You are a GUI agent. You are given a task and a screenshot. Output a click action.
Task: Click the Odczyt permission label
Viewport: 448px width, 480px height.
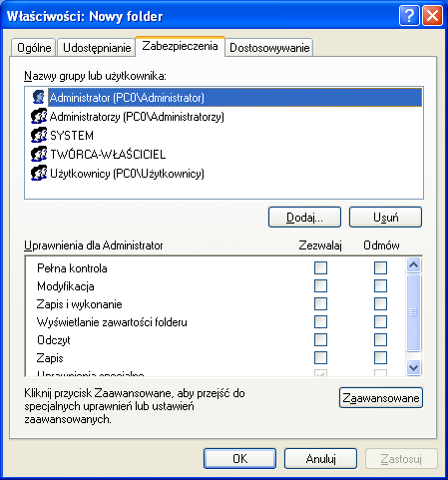[54, 340]
